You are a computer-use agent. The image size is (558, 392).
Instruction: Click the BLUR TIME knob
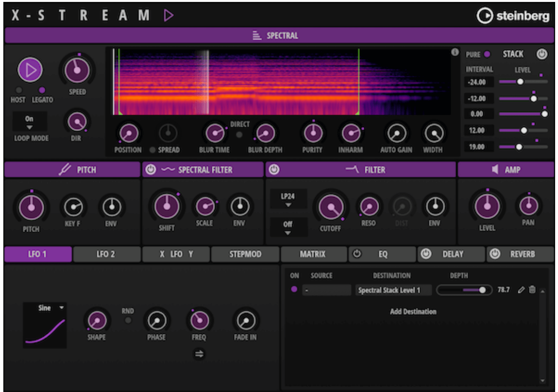[x=215, y=134]
